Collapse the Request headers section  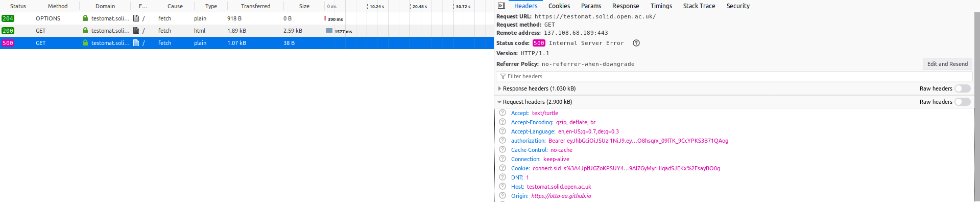[x=499, y=102]
